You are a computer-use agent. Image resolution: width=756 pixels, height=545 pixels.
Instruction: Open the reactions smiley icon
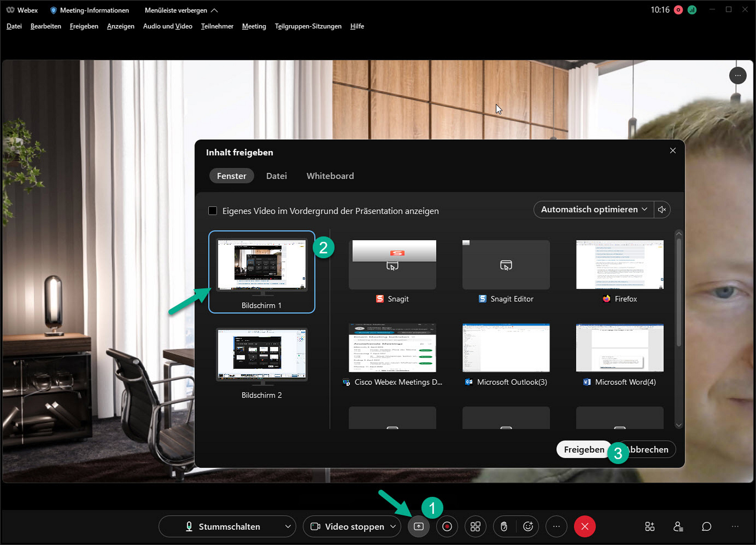point(528,526)
